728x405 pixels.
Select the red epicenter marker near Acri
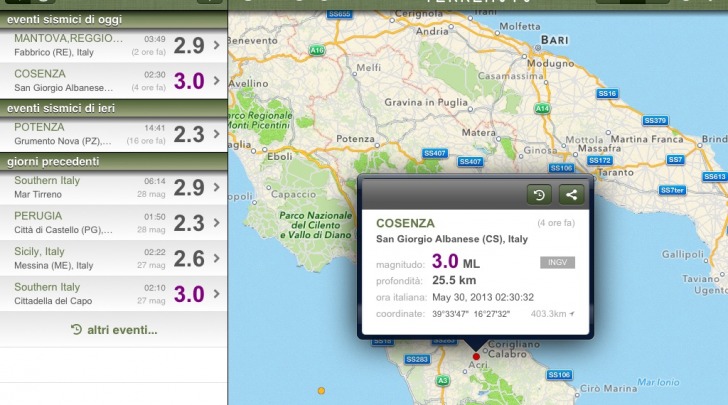coord(476,357)
